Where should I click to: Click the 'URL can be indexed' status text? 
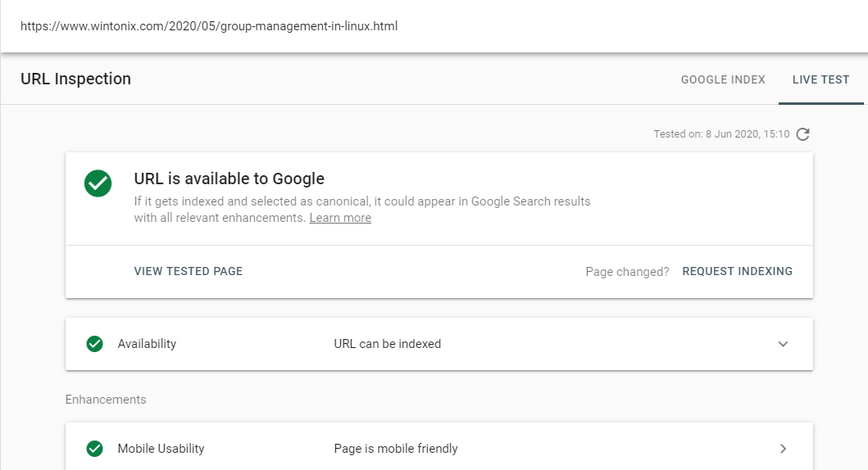pyautogui.click(x=388, y=344)
